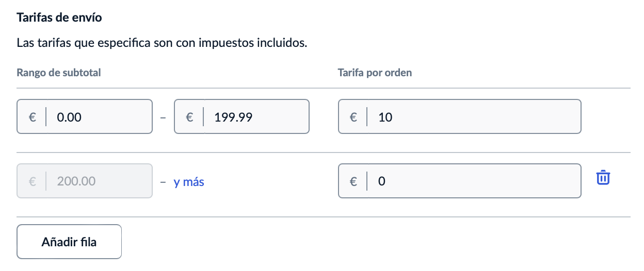The height and width of the screenshot is (271, 644).
Task: Click the euro symbol in the 0.00 field
Action: pos(32,117)
